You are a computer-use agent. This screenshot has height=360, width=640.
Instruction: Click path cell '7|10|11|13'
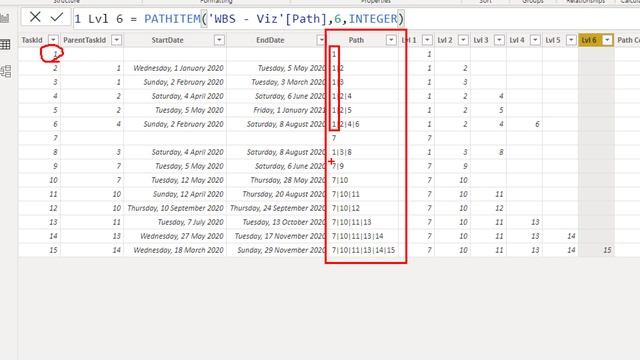pos(351,222)
